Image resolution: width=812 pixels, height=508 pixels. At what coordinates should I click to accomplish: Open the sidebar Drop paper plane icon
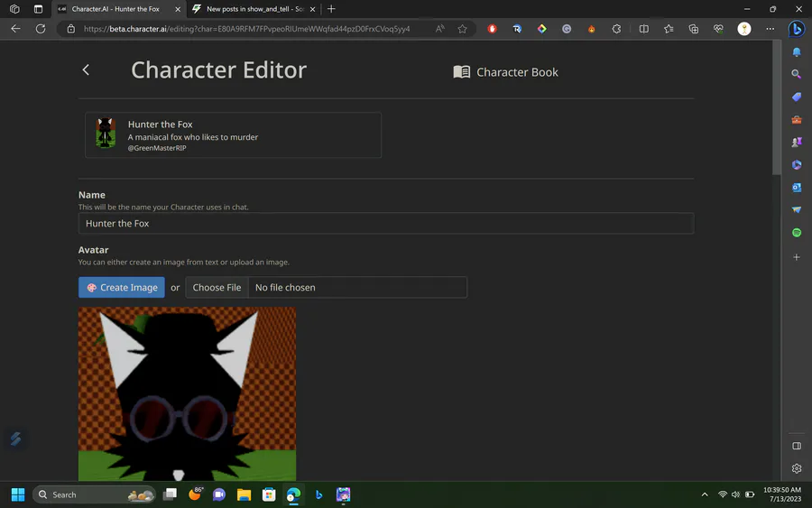click(x=797, y=209)
